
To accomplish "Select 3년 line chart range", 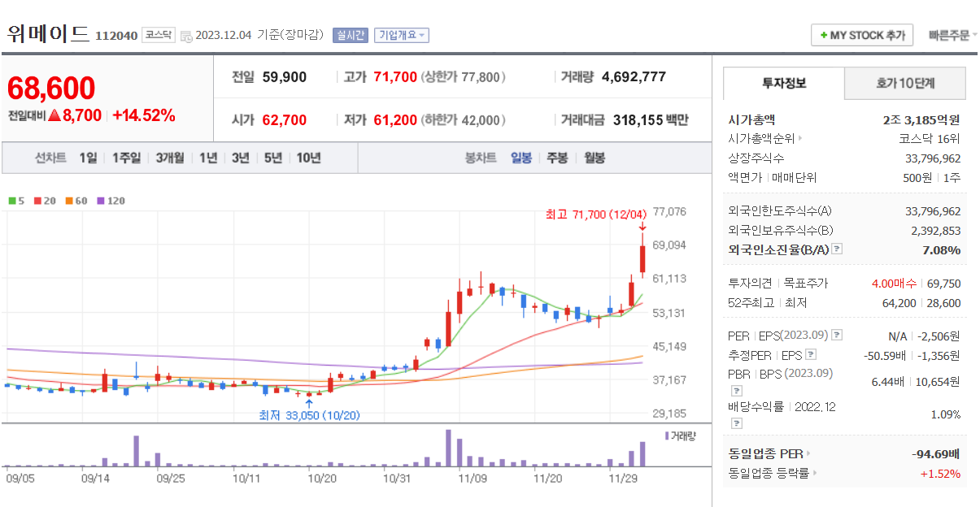I will pyautogui.click(x=240, y=158).
